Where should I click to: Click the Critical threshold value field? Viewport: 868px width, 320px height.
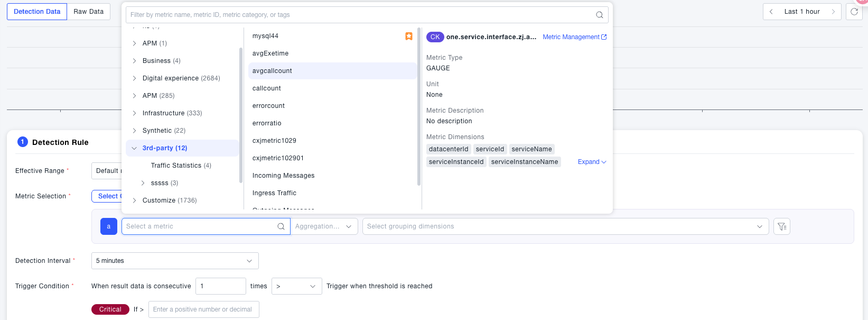click(204, 309)
